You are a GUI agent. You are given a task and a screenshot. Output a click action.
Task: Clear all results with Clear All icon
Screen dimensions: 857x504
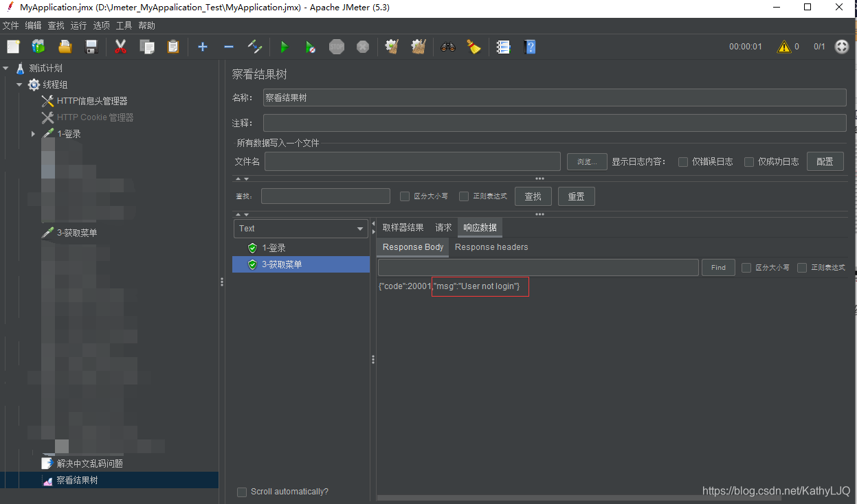[x=419, y=47]
